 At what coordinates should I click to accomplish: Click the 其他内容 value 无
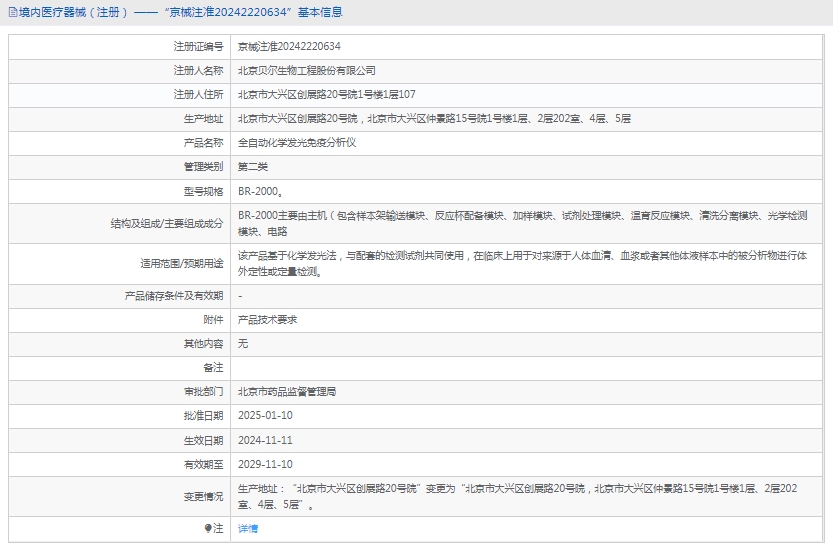pos(243,343)
